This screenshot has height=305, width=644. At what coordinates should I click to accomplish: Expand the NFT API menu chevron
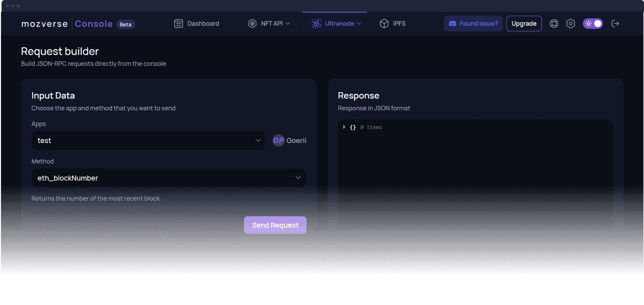[288, 24]
